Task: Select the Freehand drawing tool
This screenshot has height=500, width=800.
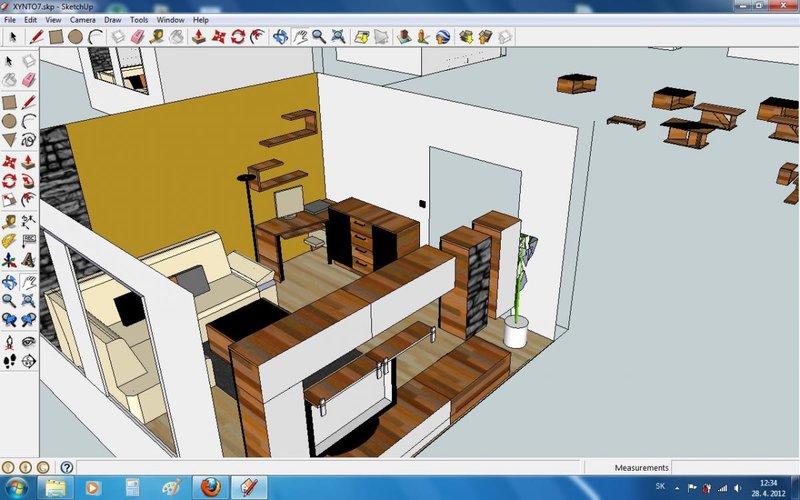Action: pos(28,140)
